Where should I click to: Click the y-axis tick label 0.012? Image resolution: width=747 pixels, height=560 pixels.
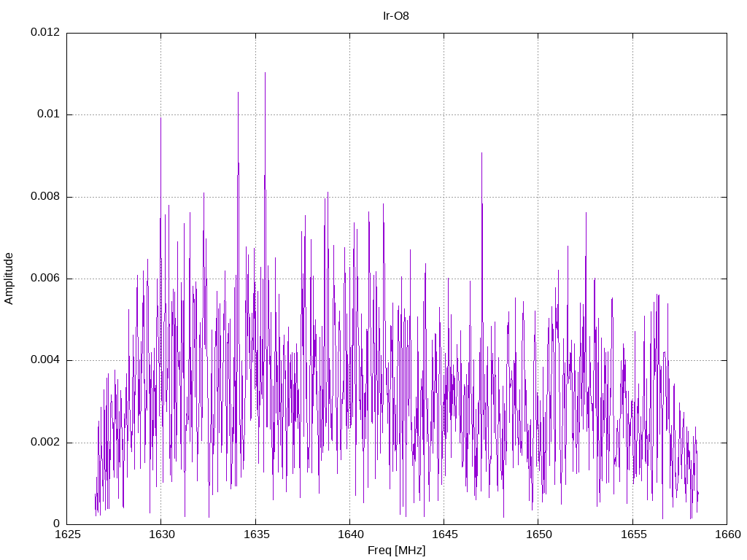click(x=45, y=32)
